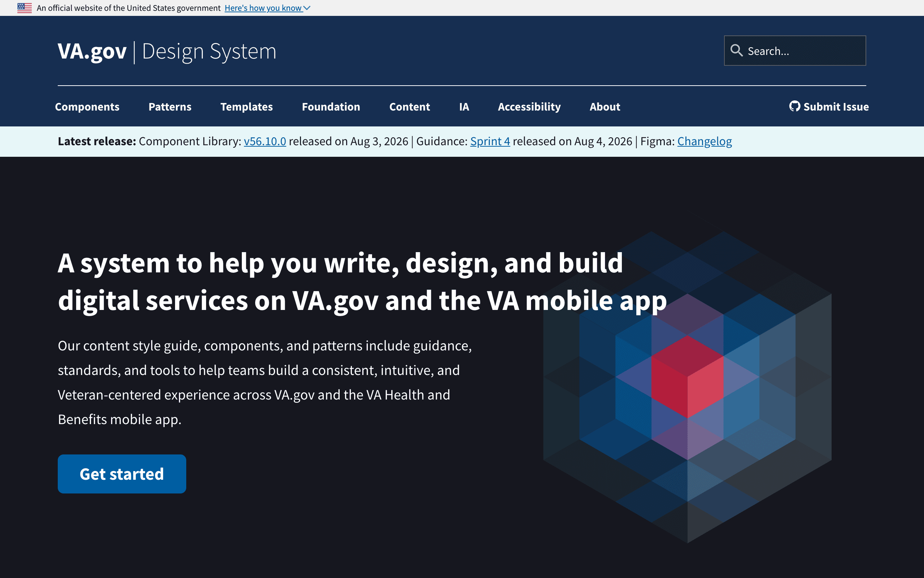Click the magnifying glass search icon
Image resolution: width=924 pixels, height=578 pixels.
click(736, 51)
